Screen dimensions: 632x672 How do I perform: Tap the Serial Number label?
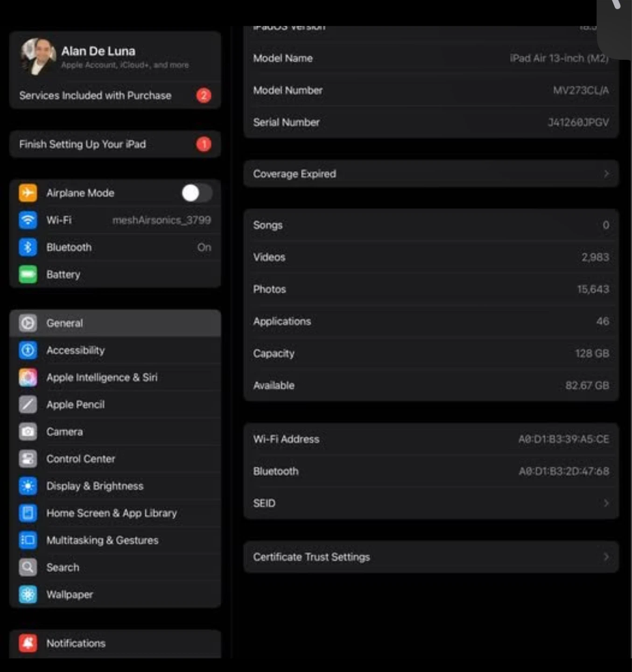point(286,122)
